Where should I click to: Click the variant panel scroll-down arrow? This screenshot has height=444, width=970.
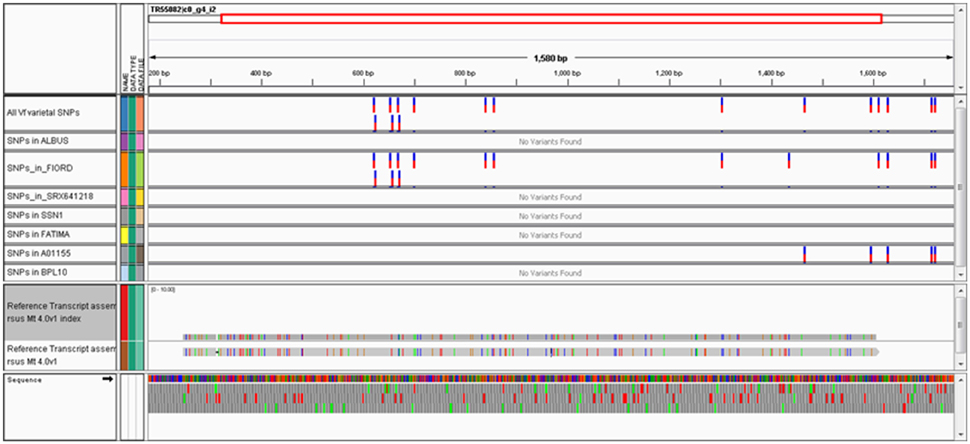tap(959, 273)
